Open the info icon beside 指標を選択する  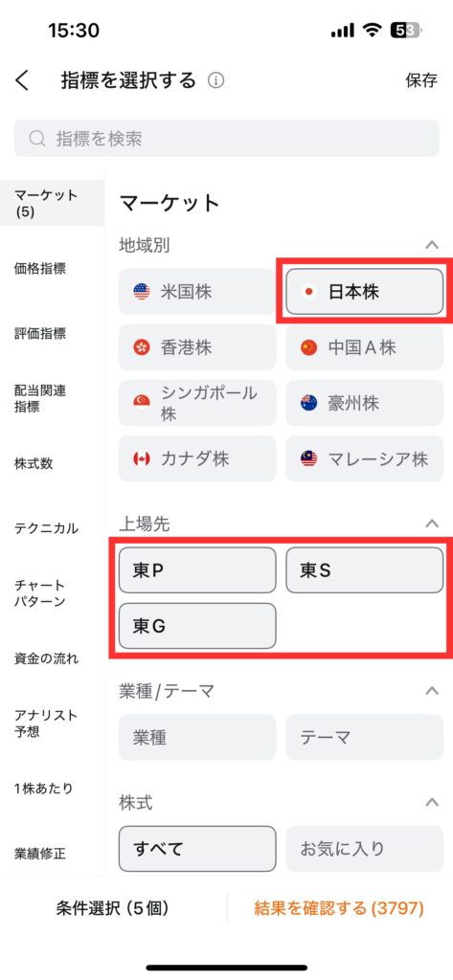(215, 80)
